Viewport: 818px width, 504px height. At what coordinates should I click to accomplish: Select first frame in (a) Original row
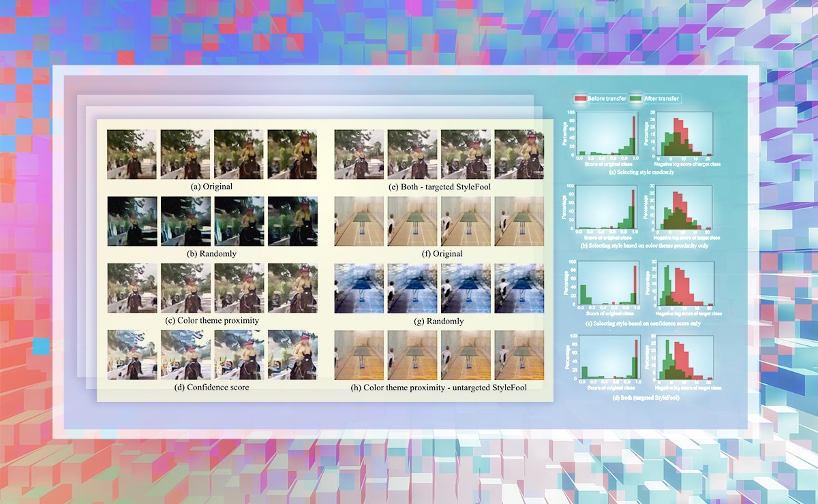pos(132,155)
